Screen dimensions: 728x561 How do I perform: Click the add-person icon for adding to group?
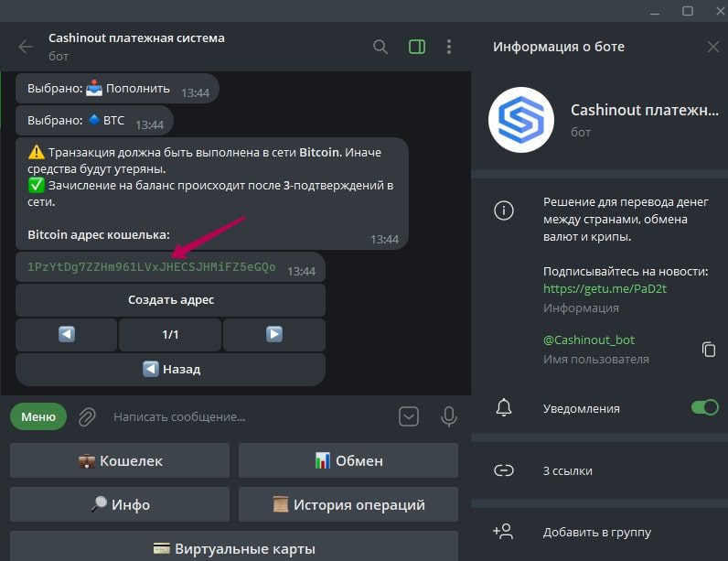[503, 532]
